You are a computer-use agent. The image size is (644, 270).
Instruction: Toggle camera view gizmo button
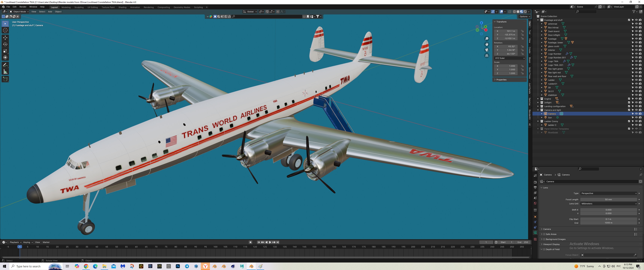point(487,50)
